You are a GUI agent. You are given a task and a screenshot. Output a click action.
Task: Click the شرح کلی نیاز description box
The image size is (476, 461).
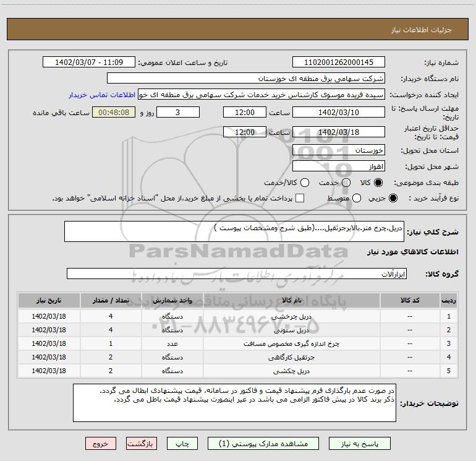tap(234, 231)
